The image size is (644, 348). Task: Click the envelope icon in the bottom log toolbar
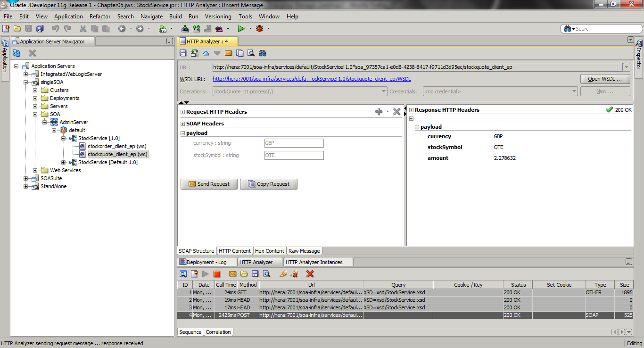(232, 273)
